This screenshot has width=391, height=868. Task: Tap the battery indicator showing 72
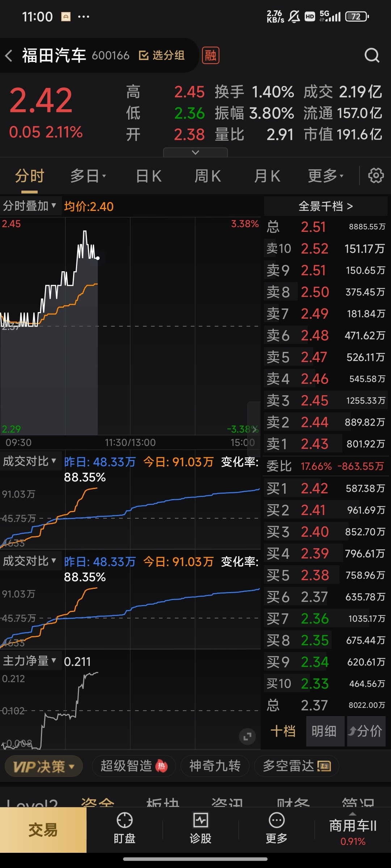(357, 16)
